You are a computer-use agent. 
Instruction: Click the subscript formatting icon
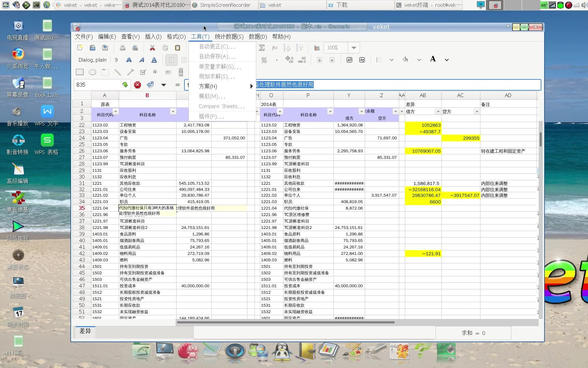(362, 60)
